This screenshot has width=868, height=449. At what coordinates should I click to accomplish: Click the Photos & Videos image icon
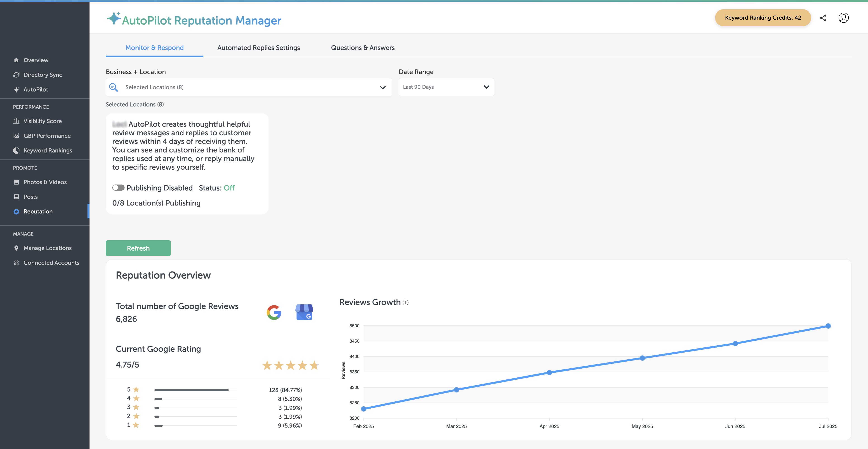(x=16, y=182)
